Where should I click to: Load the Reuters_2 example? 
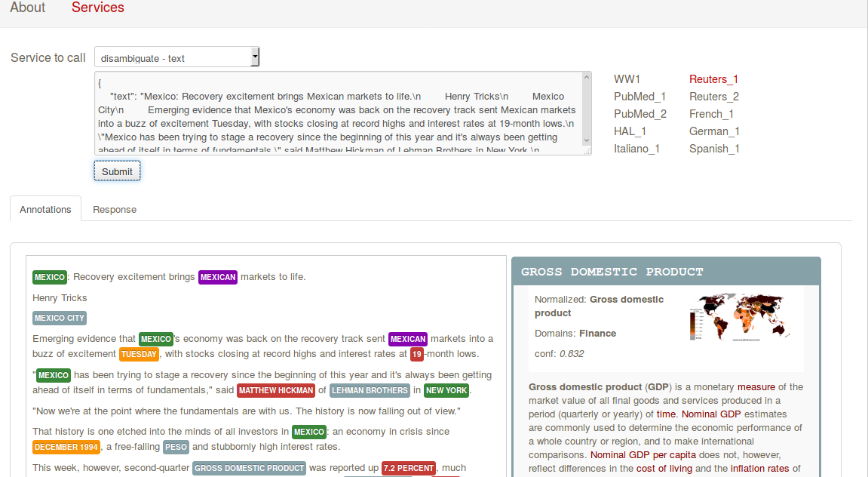[x=714, y=97]
